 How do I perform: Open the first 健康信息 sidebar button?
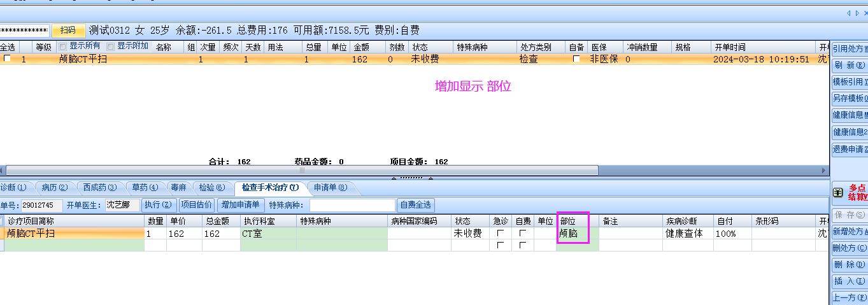850,115
